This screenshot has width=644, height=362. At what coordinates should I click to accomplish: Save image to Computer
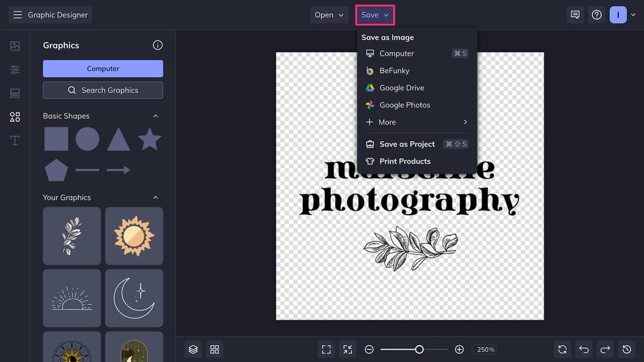(x=417, y=53)
